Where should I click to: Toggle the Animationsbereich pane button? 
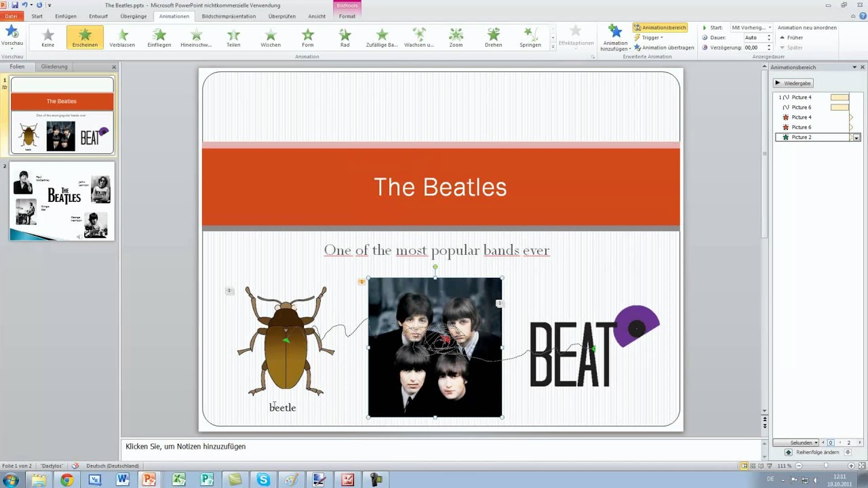point(660,28)
